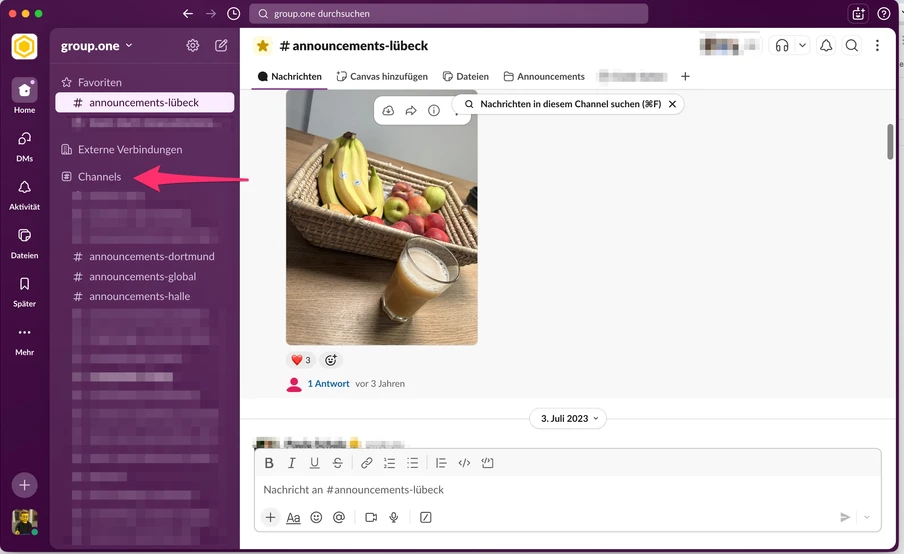Open the help question mark icon
Image resolution: width=904 pixels, height=554 pixels.
click(883, 14)
